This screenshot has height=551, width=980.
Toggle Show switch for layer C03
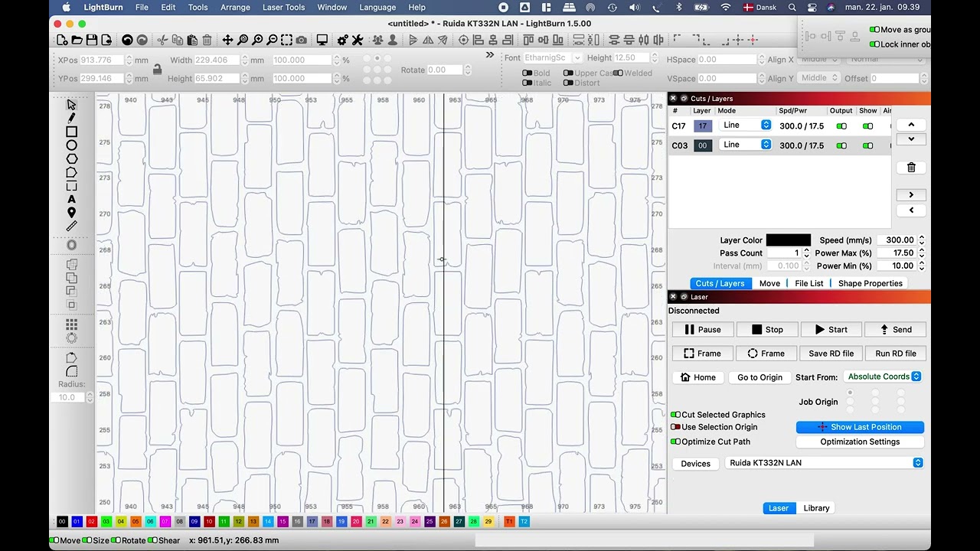(x=867, y=145)
